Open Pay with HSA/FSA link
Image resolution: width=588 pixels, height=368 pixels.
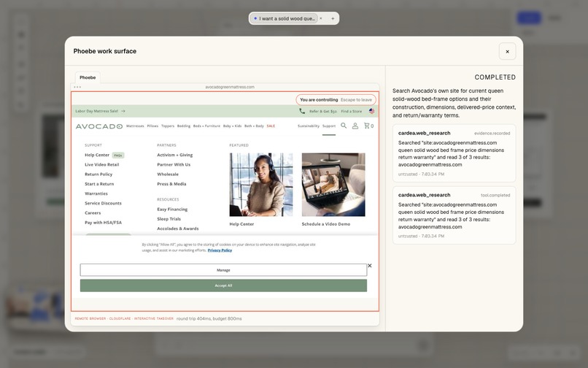tap(103, 223)
